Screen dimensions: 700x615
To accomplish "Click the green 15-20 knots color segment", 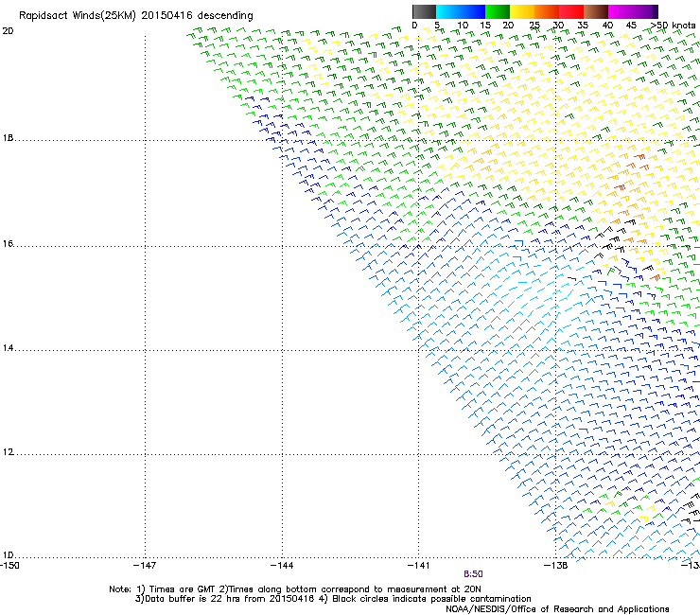I will pyautogui.click(x=498, y=11).
